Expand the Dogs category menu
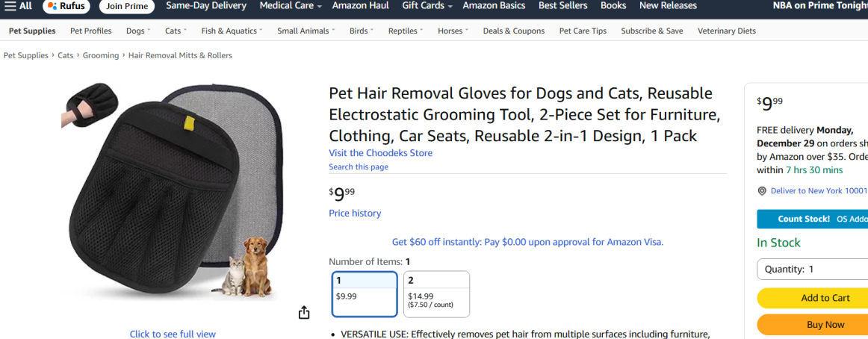 (x=138, y=31)
